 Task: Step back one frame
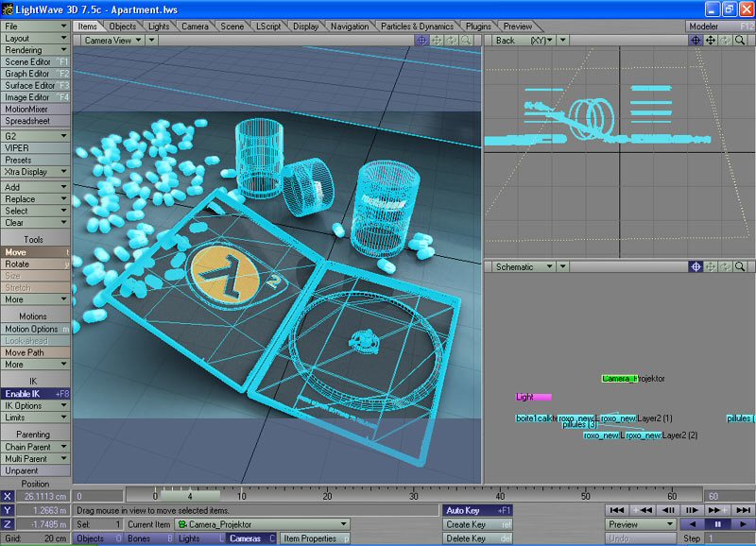(668, 510)
